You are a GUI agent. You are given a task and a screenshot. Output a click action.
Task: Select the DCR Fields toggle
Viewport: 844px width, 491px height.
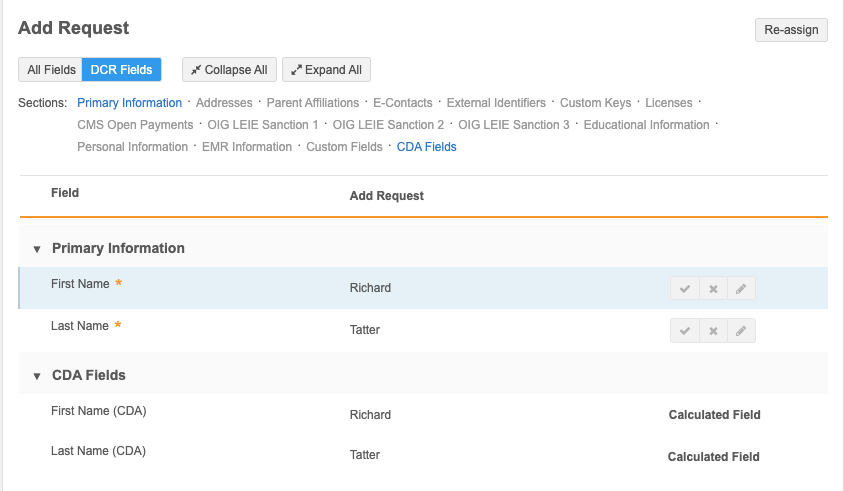click(121, 70)
